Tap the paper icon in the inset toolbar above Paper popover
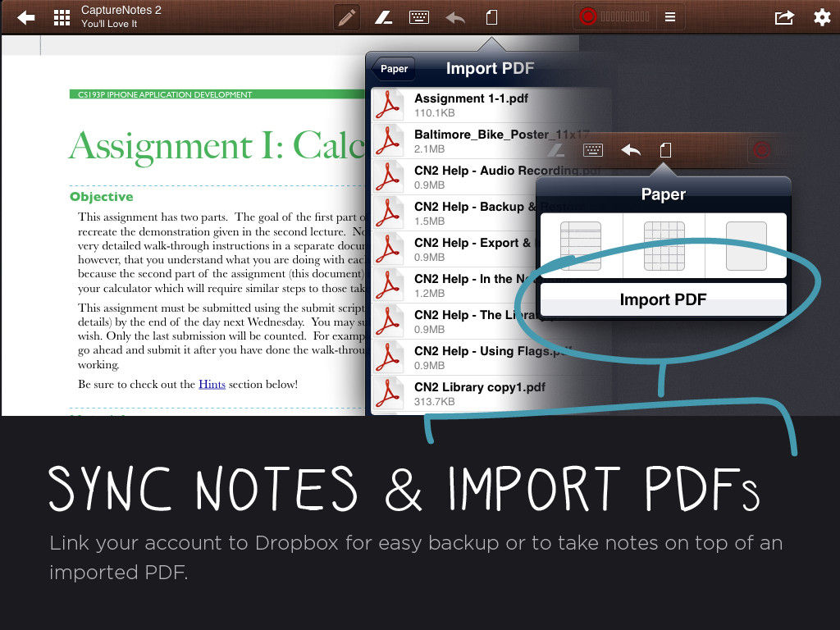The height and width of the screenshot is (630, 840). point(665,150)
